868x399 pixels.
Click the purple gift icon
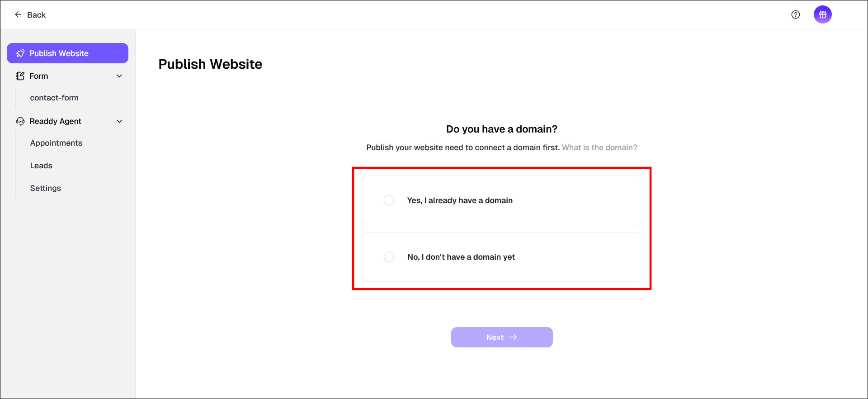tap(822, 15)
